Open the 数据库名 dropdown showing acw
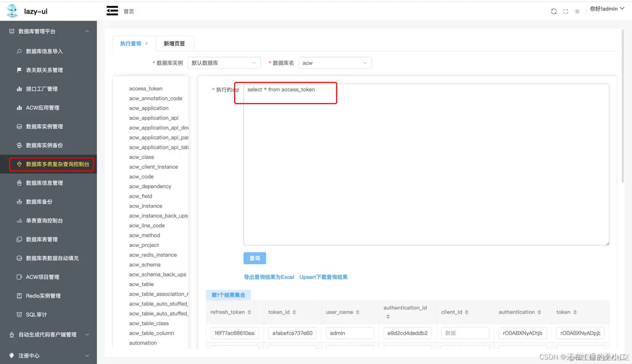 click(335, 63)
